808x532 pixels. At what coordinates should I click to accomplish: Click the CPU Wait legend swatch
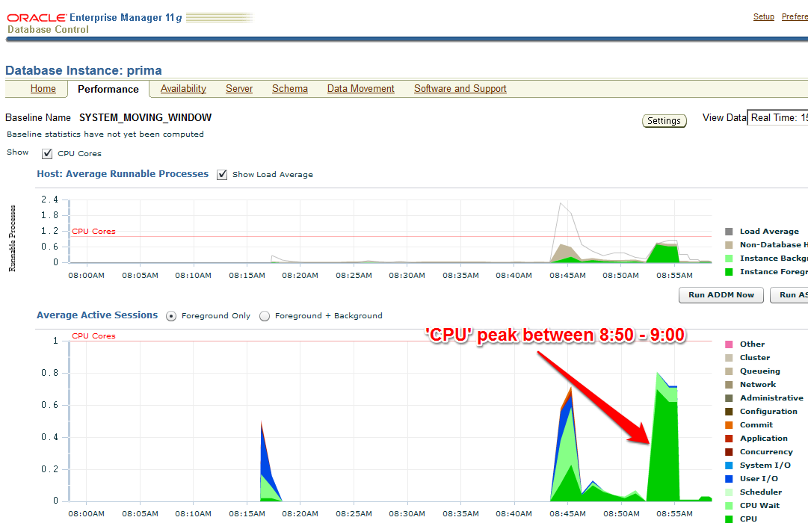pyautogui.click(x=729, y=506)
